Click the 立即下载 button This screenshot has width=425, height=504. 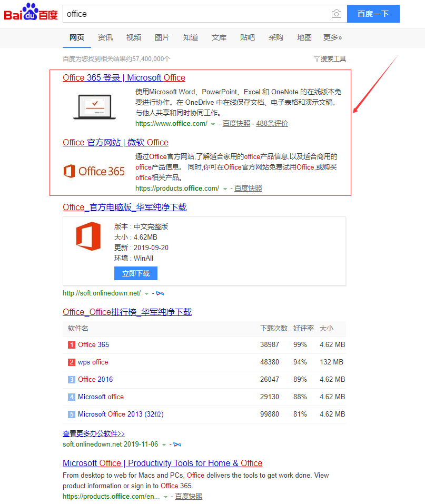coord(136,273)
